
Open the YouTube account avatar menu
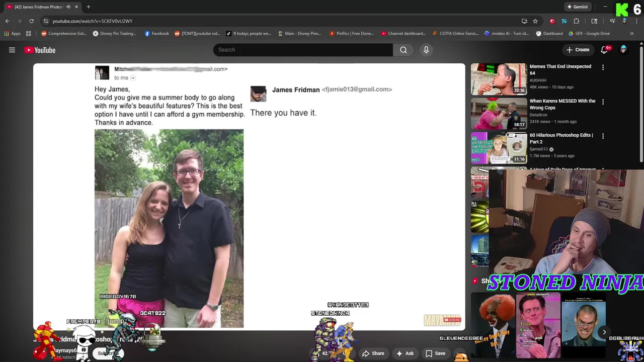(623, 50)
